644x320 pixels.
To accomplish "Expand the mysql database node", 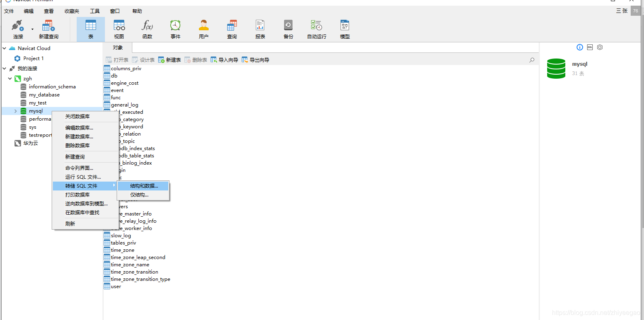I will 16,111.
